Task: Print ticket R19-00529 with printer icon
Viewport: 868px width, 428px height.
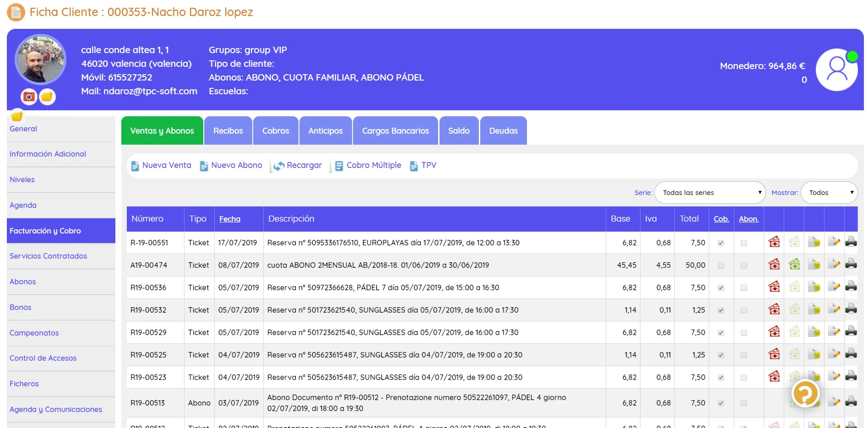Action: point(851,331)
